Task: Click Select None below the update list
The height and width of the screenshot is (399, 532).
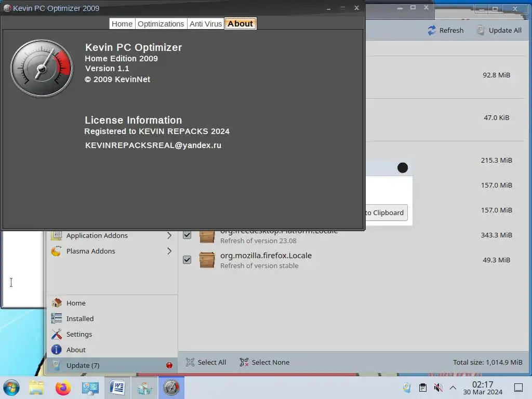Action: point(264,362)
